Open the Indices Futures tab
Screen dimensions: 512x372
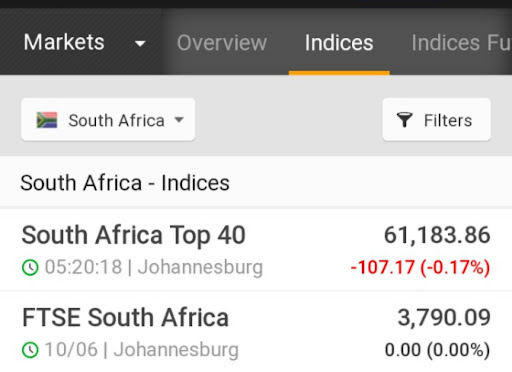pyautogui.click(x=461, y=43)
